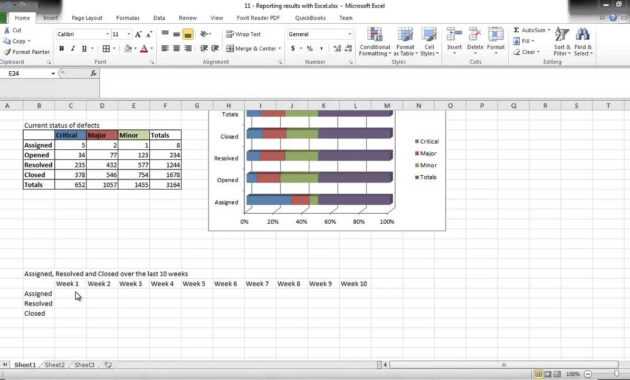
Task: Align text right
Action: 188,48
